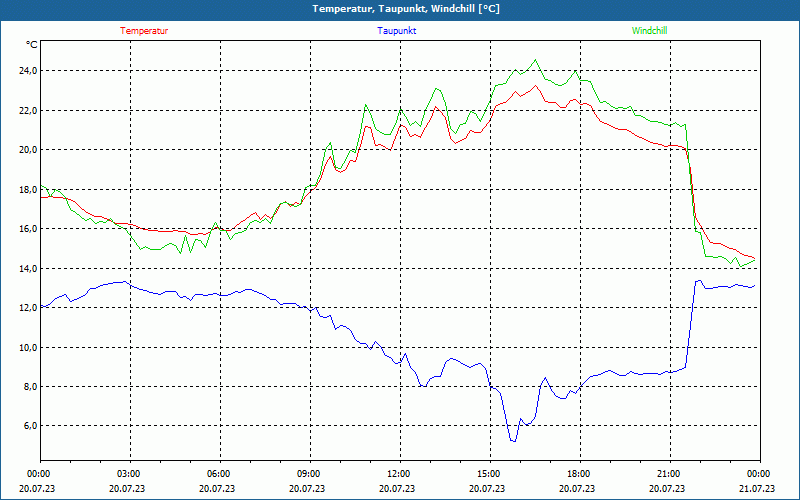Click the '15:00' time axis label
The height and width of the screenshot is (500, 800).
coord(490,474)
